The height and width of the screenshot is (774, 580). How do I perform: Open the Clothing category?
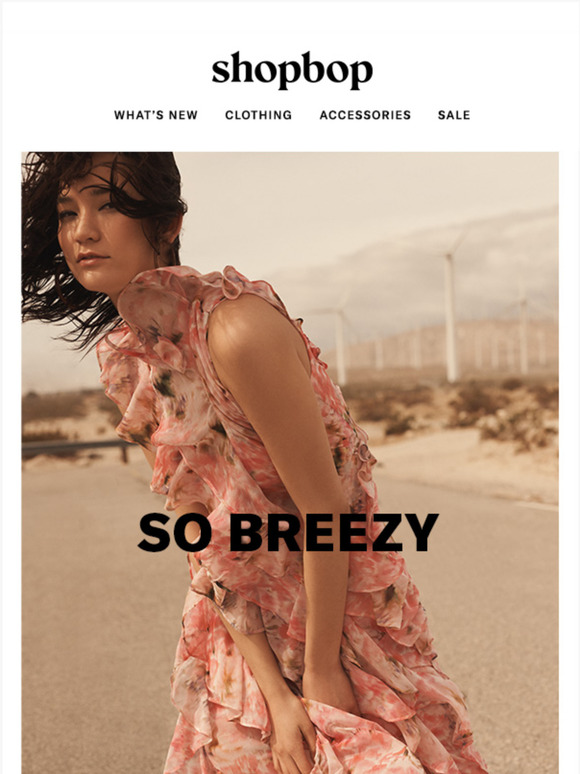259,115
